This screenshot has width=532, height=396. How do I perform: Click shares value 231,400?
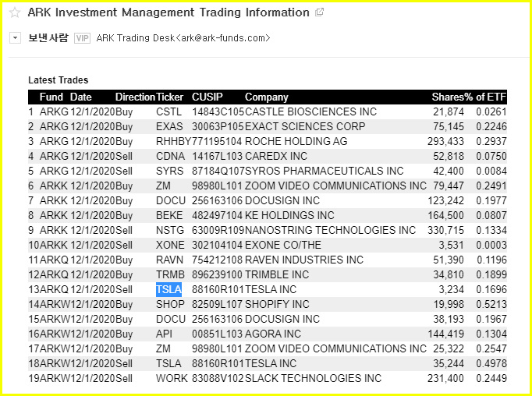tap(445, 378)
